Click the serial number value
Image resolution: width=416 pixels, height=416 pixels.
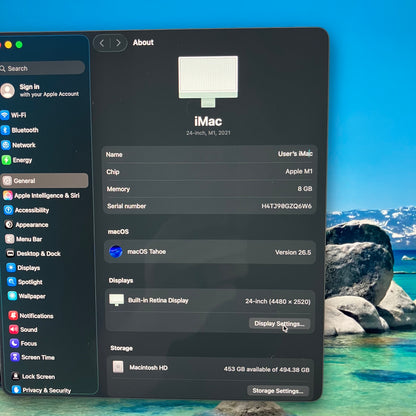coord(286,206)
